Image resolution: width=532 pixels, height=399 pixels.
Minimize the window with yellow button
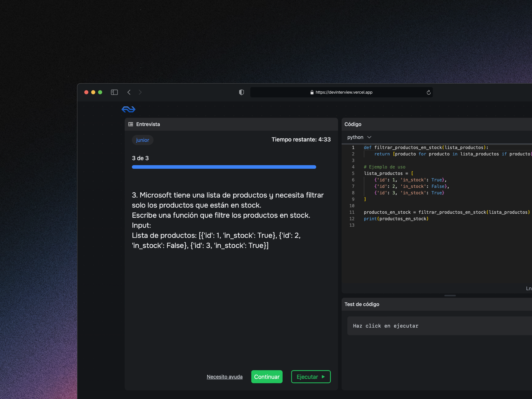pos(93,92)
